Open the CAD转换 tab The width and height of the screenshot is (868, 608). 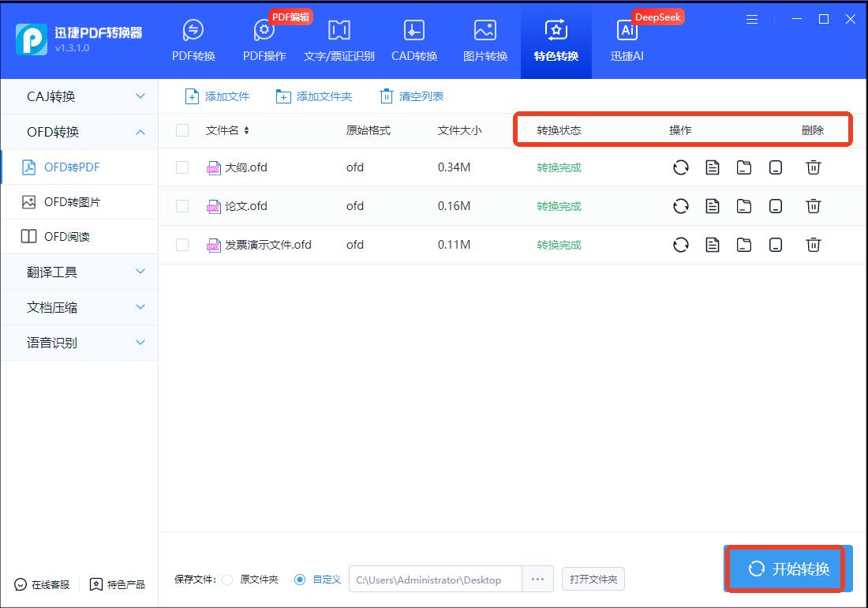tap(414, 40)
